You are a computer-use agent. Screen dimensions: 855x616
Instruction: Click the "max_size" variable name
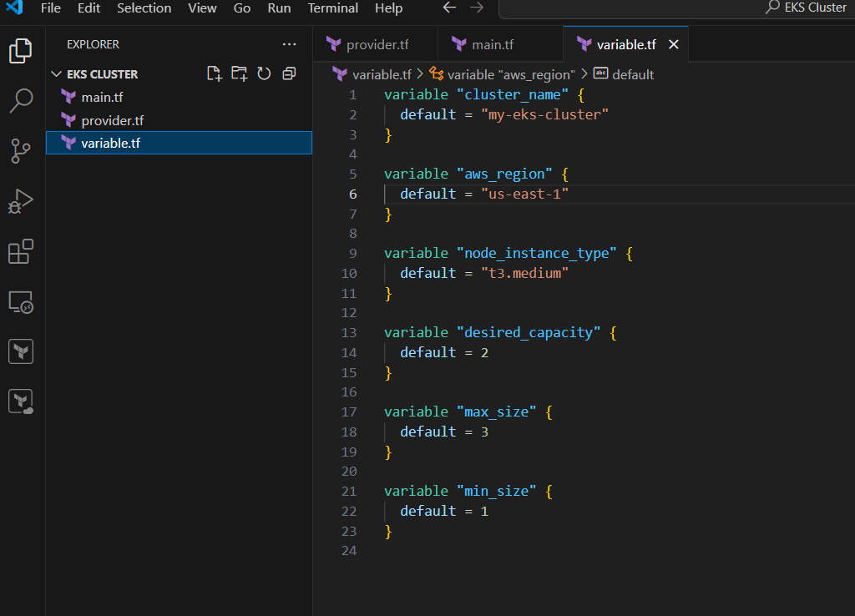pyautogui.click(x=496, y=412)
